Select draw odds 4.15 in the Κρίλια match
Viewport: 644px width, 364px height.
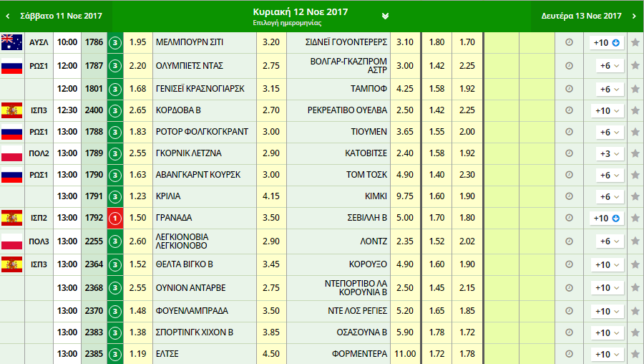click(271, 197)
